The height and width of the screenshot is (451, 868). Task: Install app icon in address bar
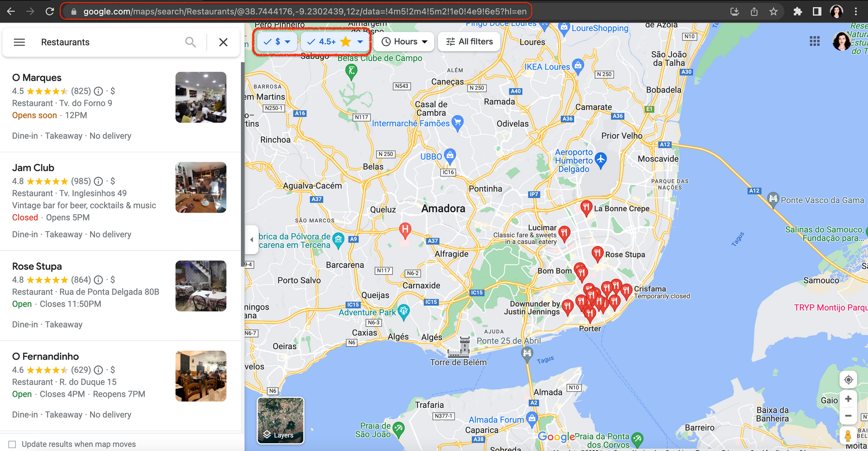(x=735, y=12)
